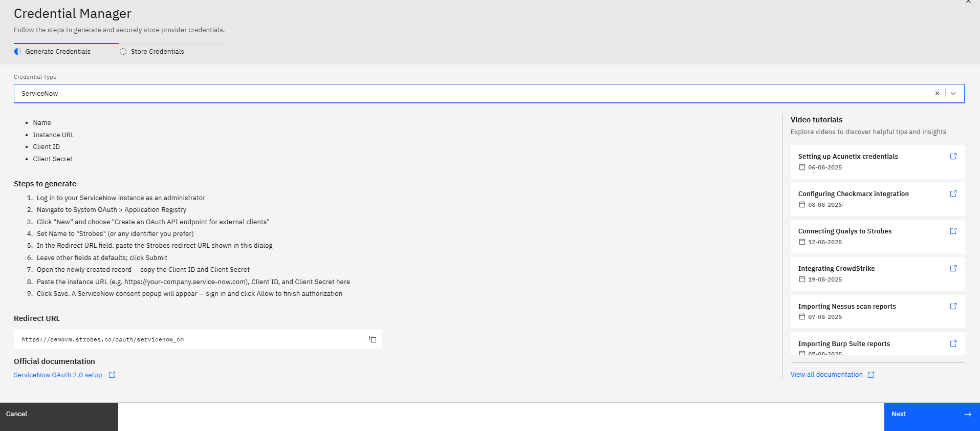
Task: Copy the Redirect URL to clipboard
Action: click(373, 339)
